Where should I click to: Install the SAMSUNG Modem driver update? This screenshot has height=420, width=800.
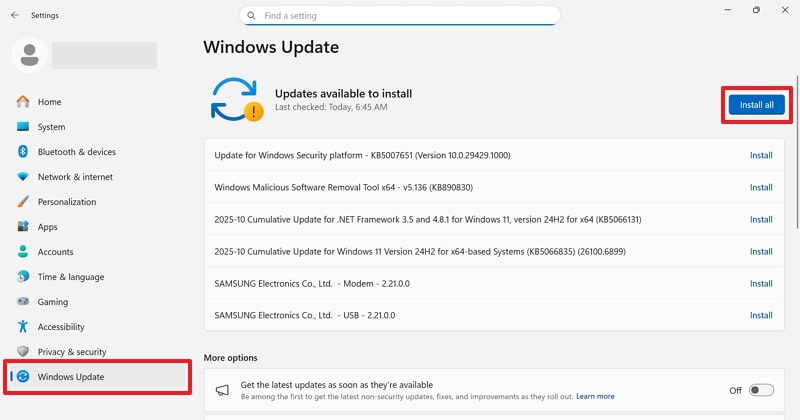pos(761,283)
